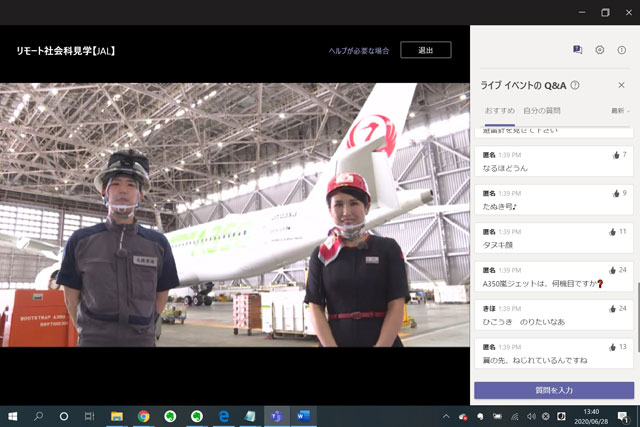Open the Q&A panel icon
Image resolution: width=640 pixels, height=427 pixels.
click(577, 49)
